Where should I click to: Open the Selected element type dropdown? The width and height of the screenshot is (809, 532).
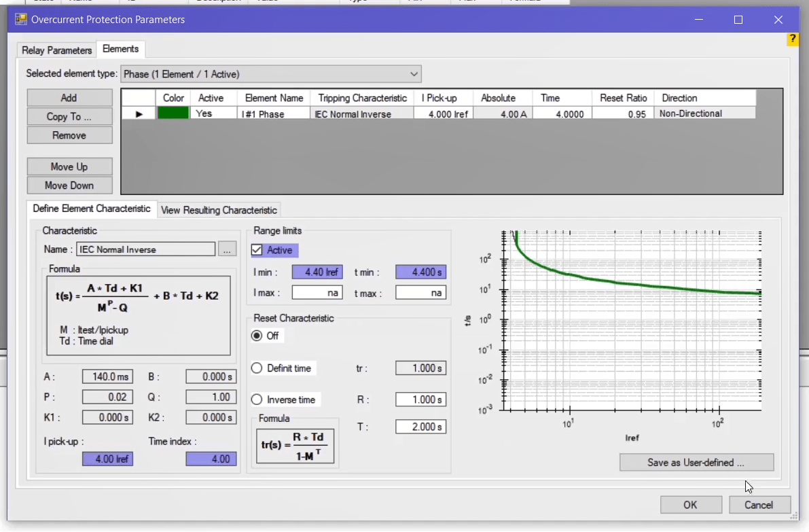coord(270,74)
